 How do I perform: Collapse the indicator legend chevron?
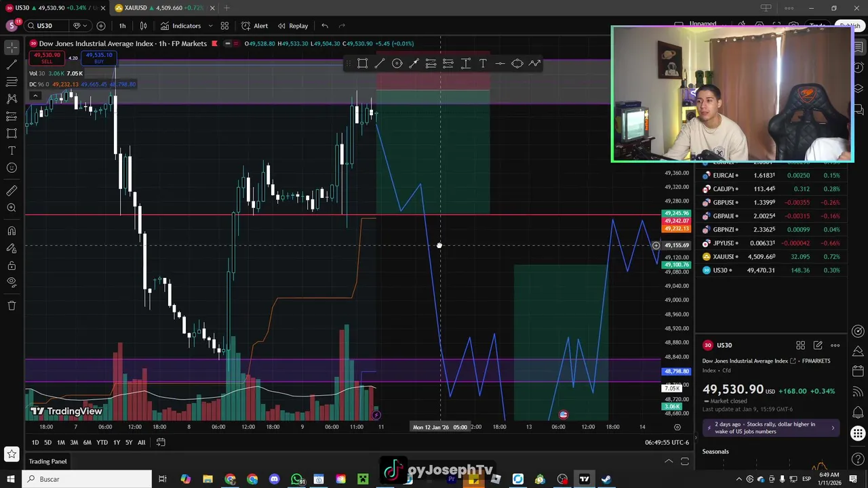tap(35, 96)
